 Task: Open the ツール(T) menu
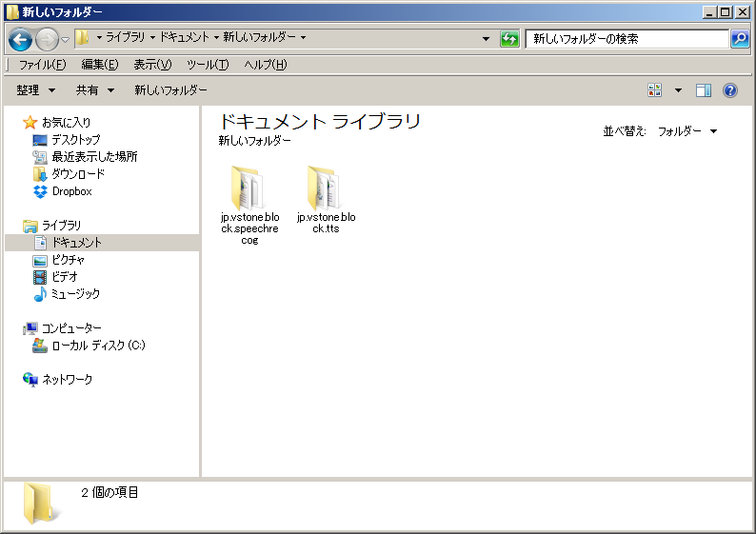click(207, 65)
